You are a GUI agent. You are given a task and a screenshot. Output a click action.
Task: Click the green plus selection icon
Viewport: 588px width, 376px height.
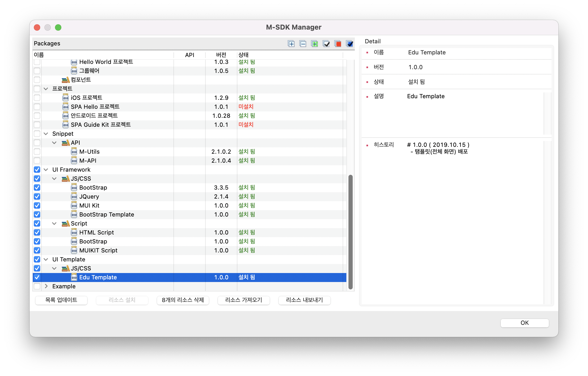314,44
